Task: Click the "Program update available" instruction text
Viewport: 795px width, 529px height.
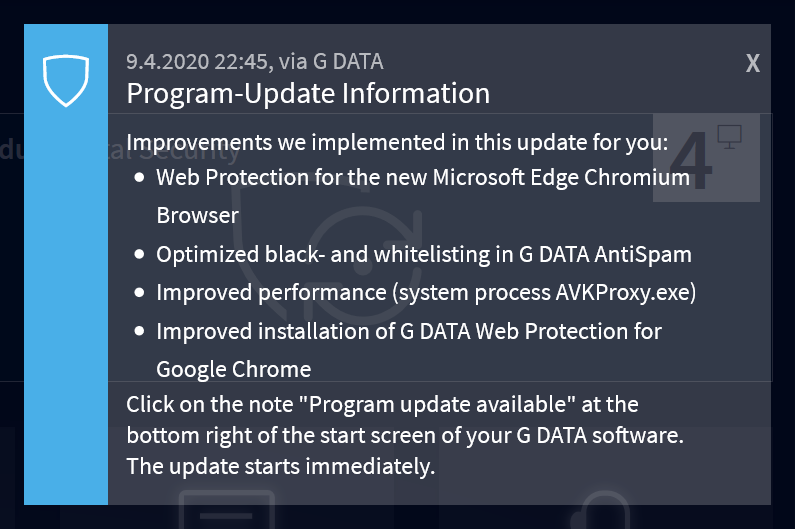Action: [382, 405]
